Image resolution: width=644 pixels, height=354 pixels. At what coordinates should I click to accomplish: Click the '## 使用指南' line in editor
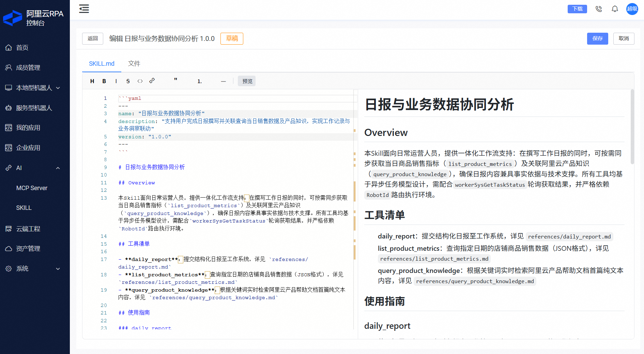tap(134, 313)
